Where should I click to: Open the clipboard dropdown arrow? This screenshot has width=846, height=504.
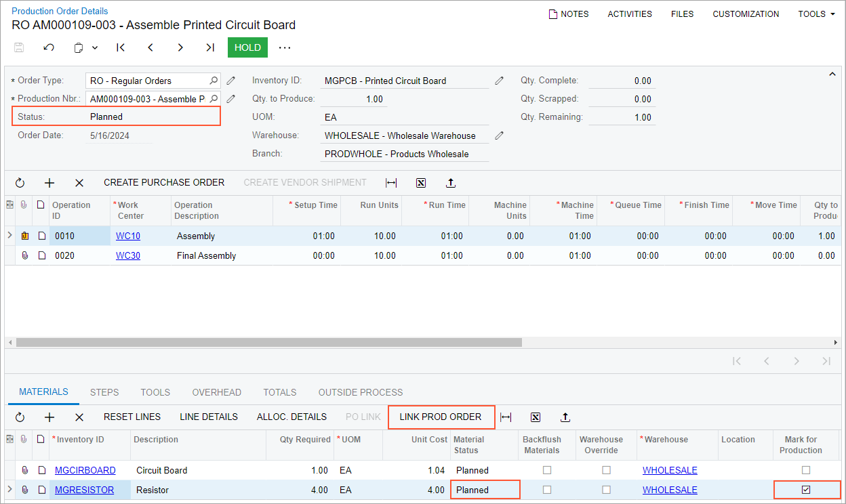(x=95, y=47)
